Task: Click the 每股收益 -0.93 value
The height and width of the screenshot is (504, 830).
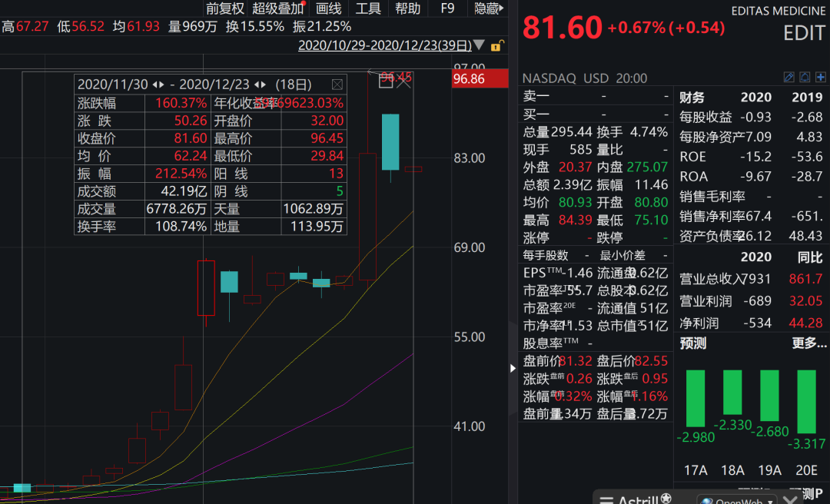Action: [756, 117]
